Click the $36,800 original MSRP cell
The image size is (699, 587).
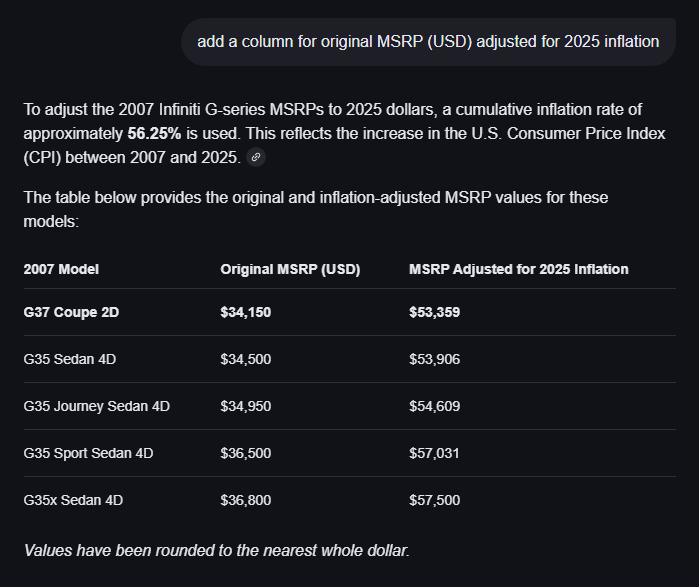(246, 500)
